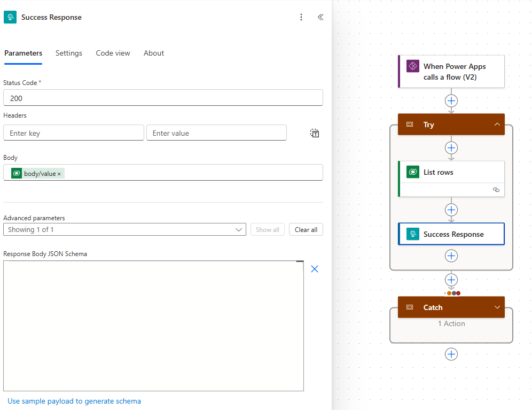This screenshot has height=410, width=532.
Task: Go to the About tab
Action: [x=154, y=53]
